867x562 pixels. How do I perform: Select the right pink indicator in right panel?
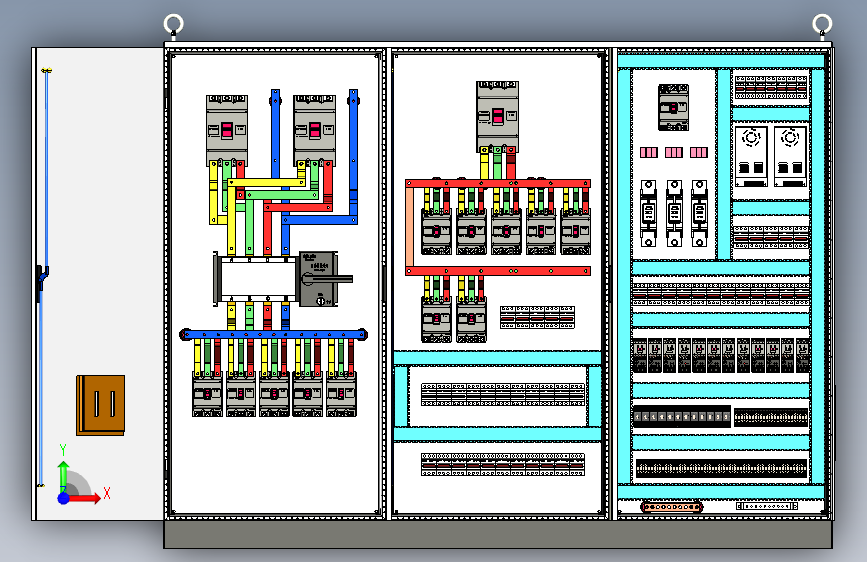698,152
